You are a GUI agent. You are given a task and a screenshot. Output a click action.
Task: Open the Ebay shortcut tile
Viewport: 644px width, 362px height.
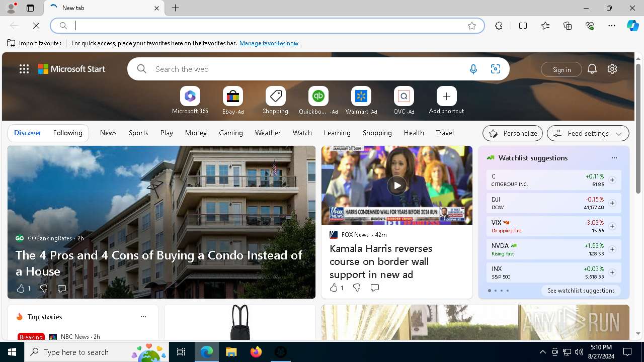pos(233,101)
